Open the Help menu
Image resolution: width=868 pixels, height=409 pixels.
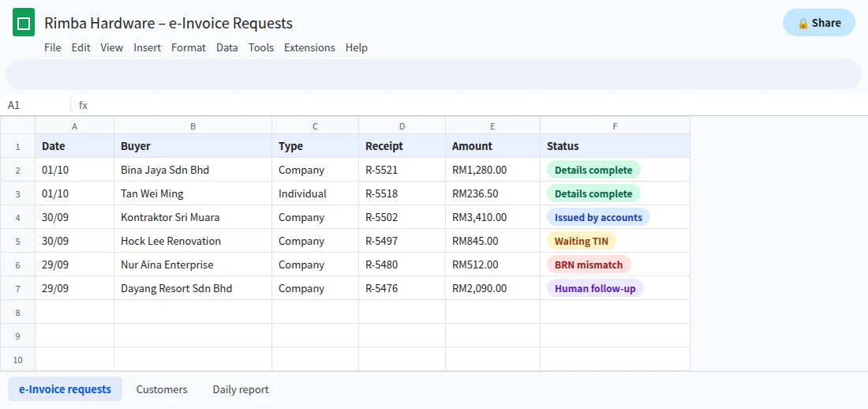coord(357,47)
